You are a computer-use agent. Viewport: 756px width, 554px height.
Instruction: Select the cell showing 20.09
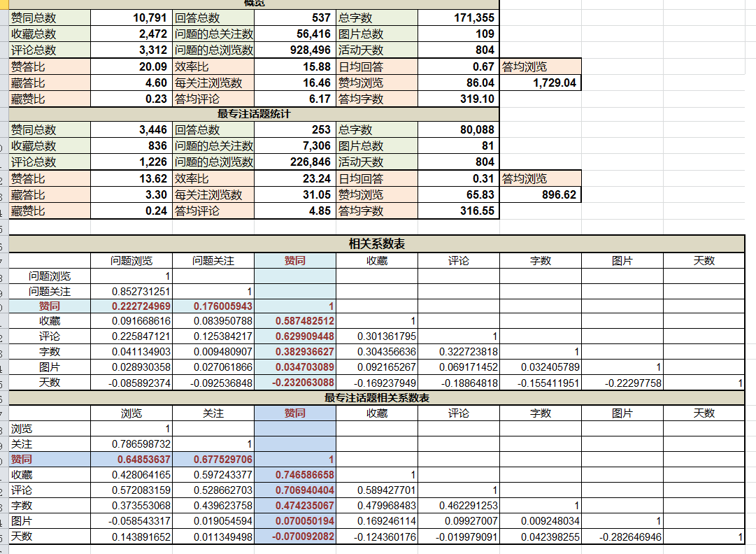click(x=131, y=66)
